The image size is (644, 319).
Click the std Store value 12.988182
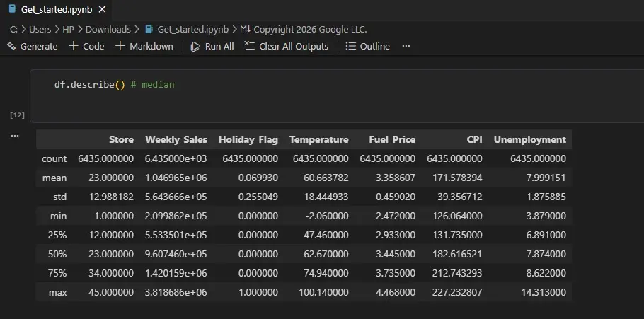pyautogui.click(x=111, y=197)
